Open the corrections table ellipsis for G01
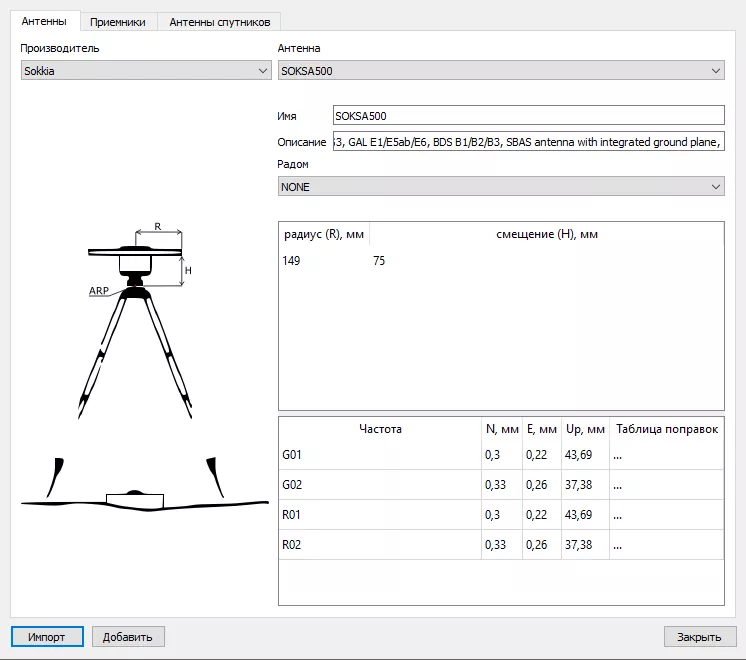This screenshot has height=660, width=746. click(618, 457)
